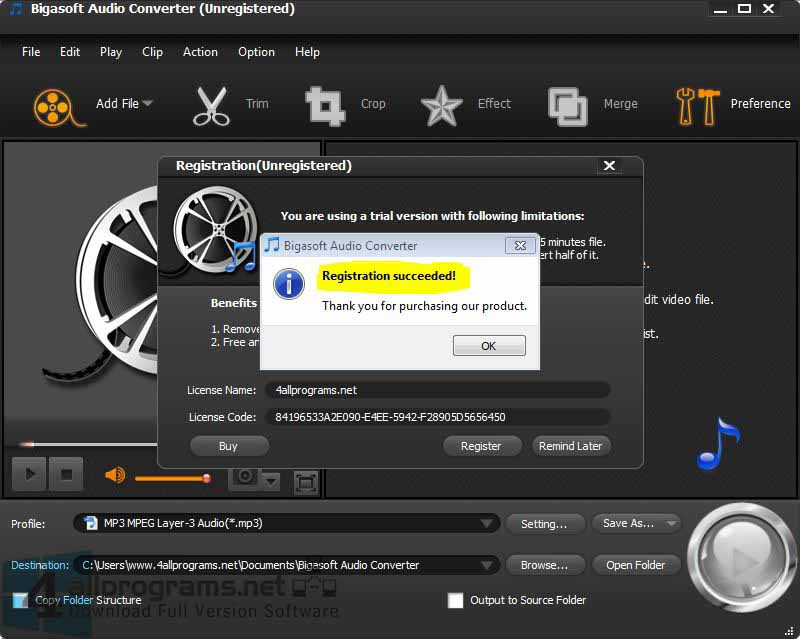Open the Play menu

click(111, 52)
